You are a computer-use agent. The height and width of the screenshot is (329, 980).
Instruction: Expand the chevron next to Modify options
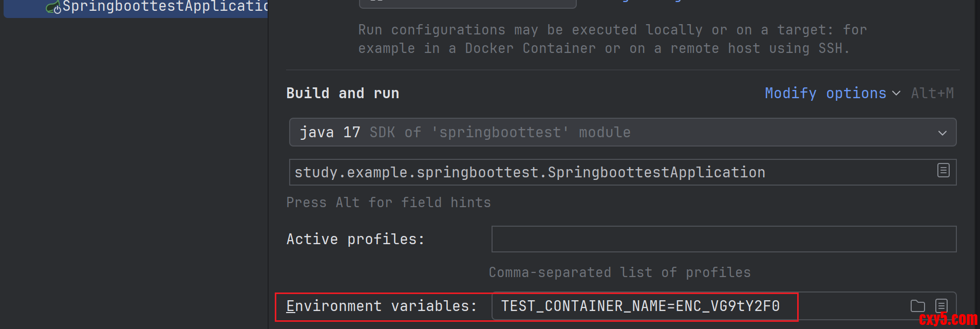896,94
